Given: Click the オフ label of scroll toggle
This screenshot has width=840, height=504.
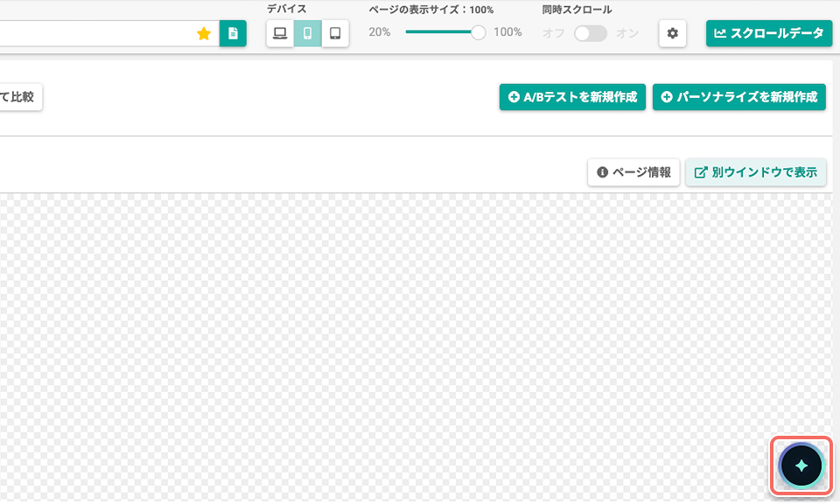Looking at the screenshot, I should point(553,33).
